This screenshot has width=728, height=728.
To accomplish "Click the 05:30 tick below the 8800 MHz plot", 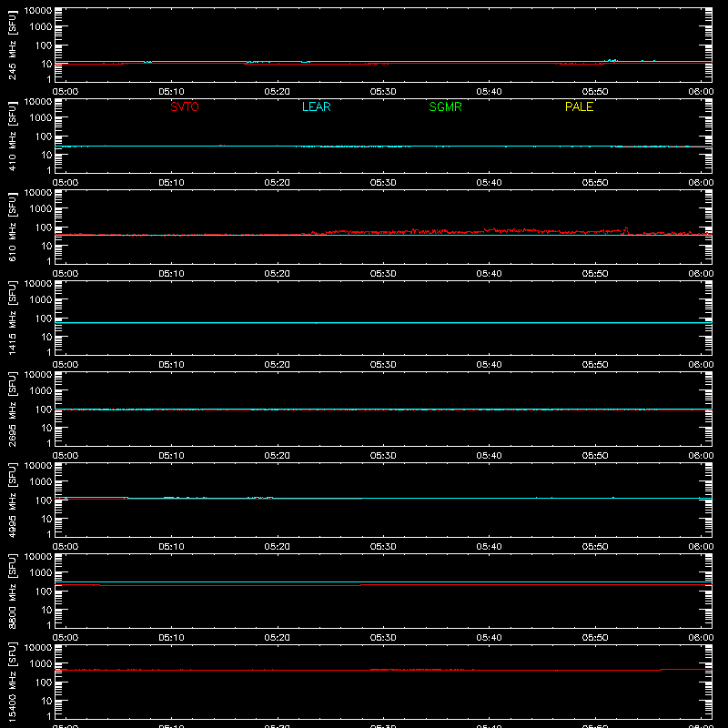I will tap(383, 638).
